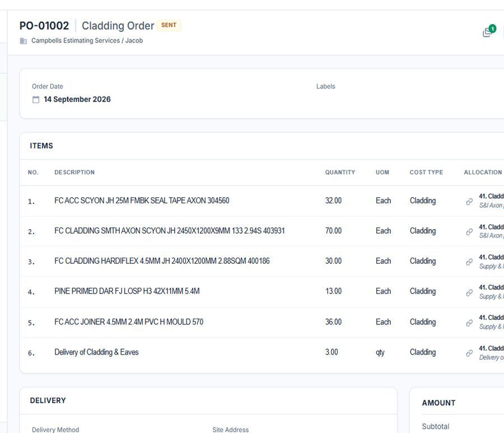
Task: Click Each unit in SEAL TAPE row
Action: [384, 201]
